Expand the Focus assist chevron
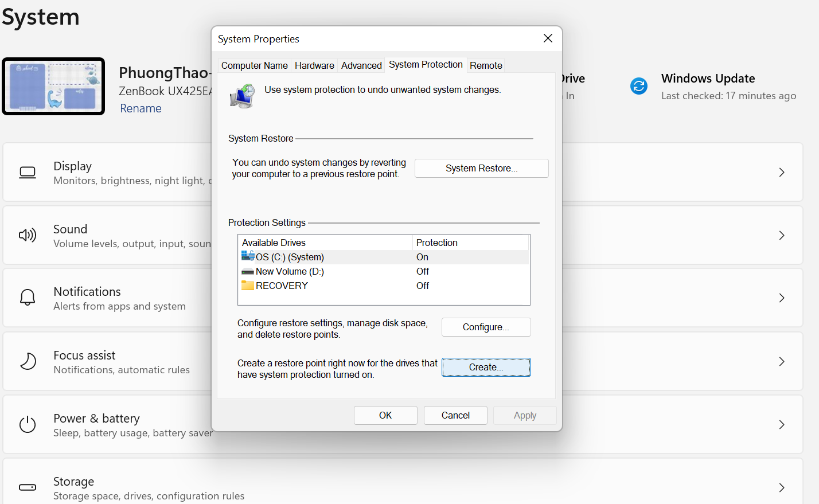The width and height of the screenshot is (819, 504). point(782,361)
